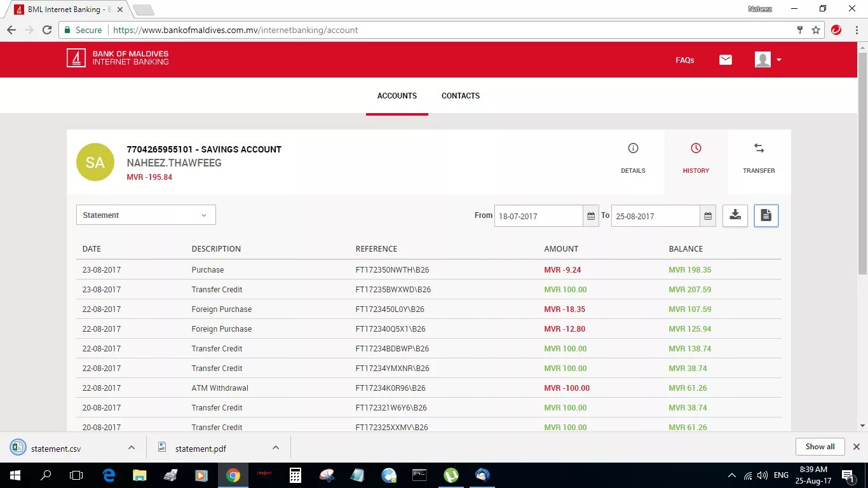Screen dimensions: 868x488
Task: Open the Action Center notifications icon
Action: pyautogui.click(x=848, y=475)
